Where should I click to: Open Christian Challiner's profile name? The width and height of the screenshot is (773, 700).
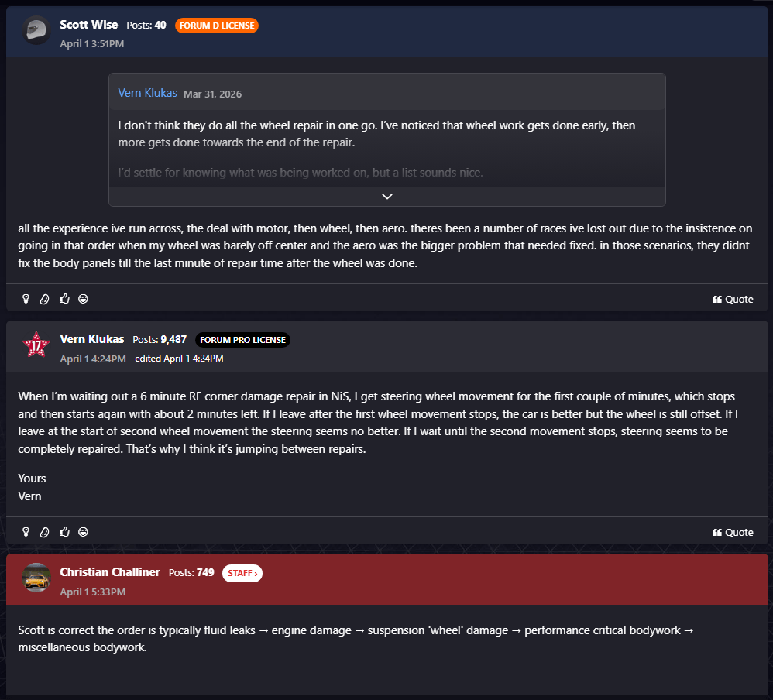click(110, 572)
